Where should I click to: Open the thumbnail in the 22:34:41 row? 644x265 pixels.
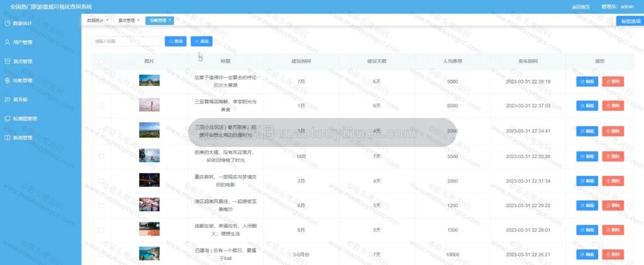149,130
